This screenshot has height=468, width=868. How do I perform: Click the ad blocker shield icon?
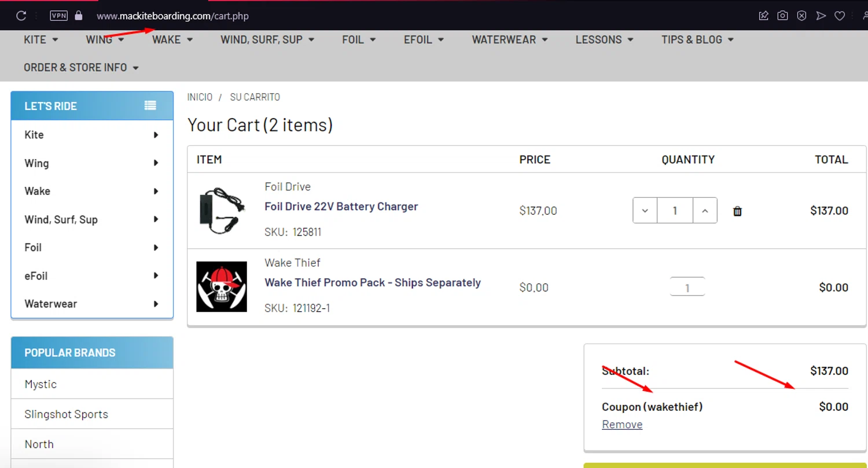coord(801,16)
